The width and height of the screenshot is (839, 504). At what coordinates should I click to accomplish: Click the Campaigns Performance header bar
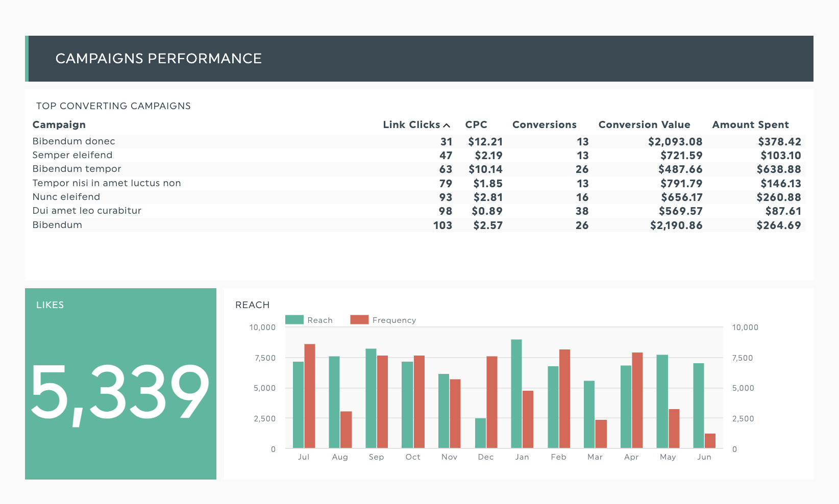click(419, 59)
